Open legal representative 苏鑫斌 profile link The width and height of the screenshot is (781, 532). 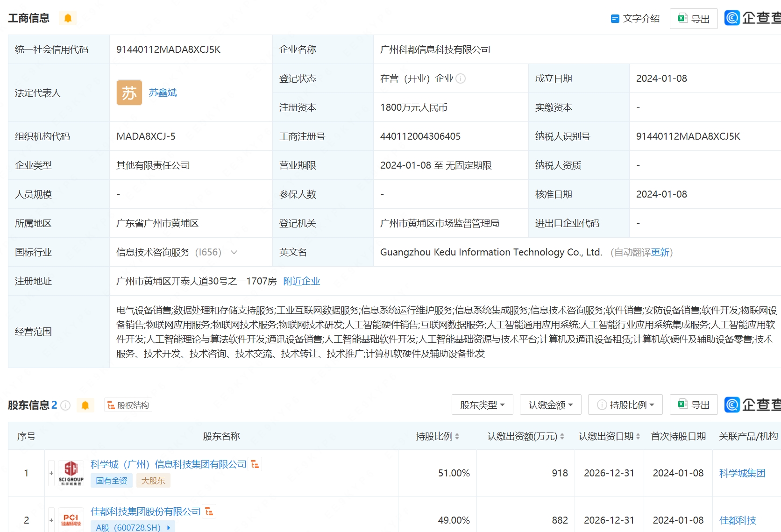click(162, 92)
